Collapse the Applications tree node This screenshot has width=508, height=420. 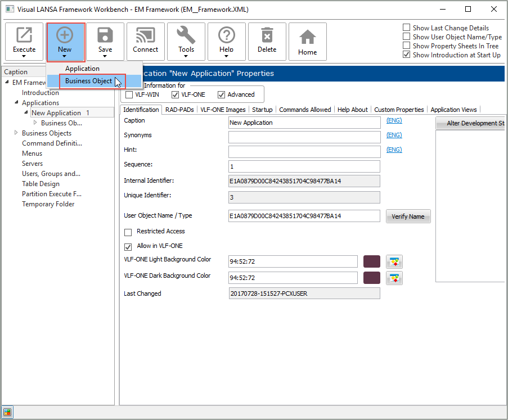(16, 103)
